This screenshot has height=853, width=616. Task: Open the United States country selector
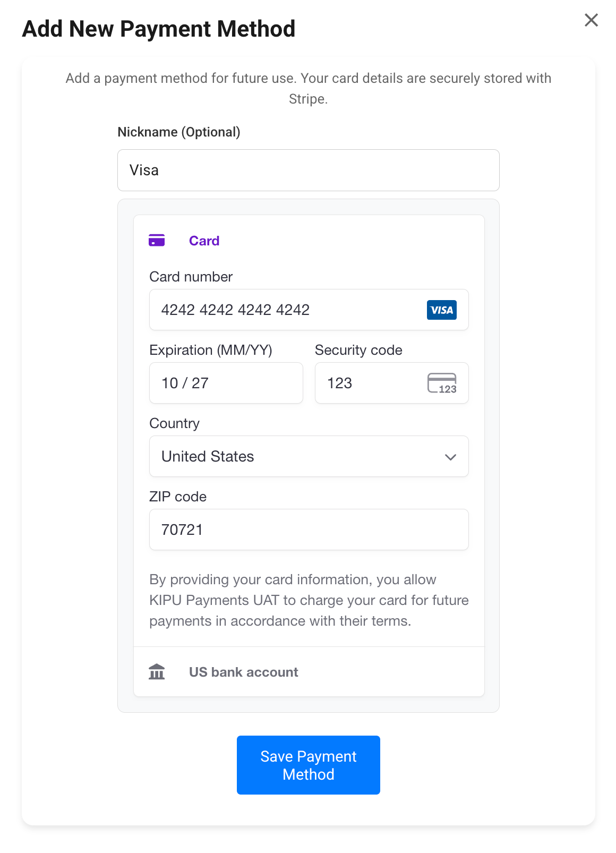point(297,457)
